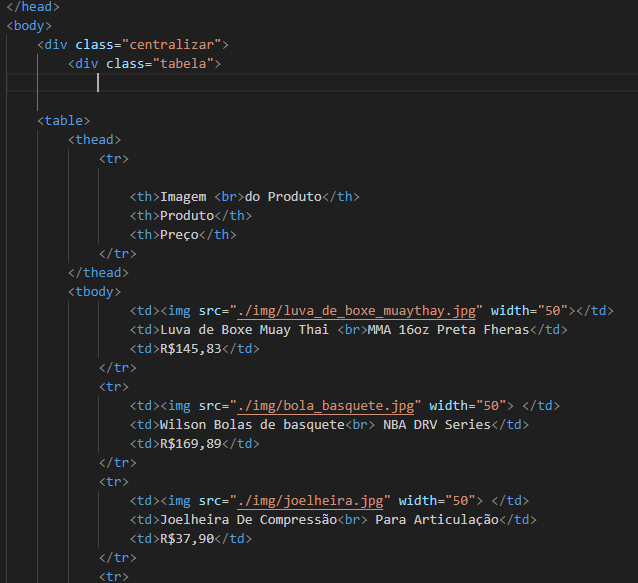This screenshot has height=583, width=638.
Task: Click the opening <thead> tag
Action: tap(94, 140)
